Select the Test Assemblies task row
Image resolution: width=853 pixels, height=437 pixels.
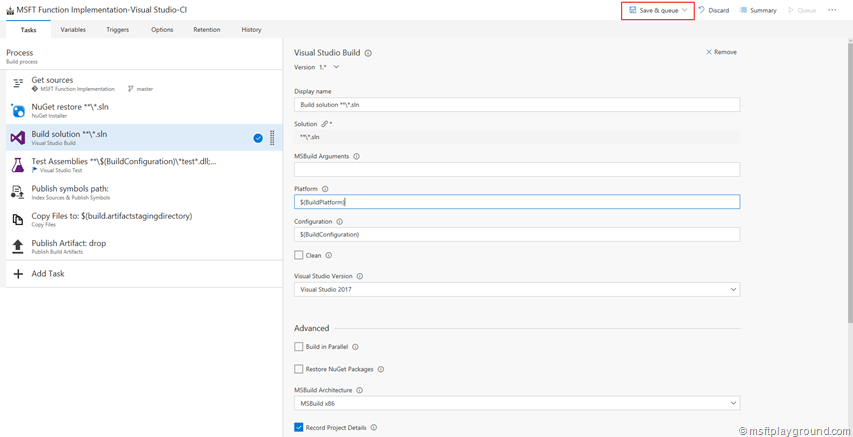[144, 165]
